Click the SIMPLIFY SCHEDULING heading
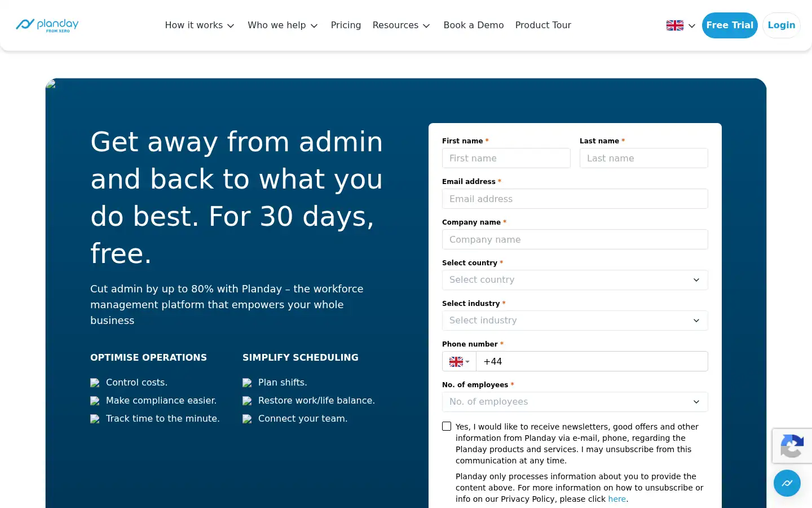Screen dimensions: 812x508 [301, 357]
